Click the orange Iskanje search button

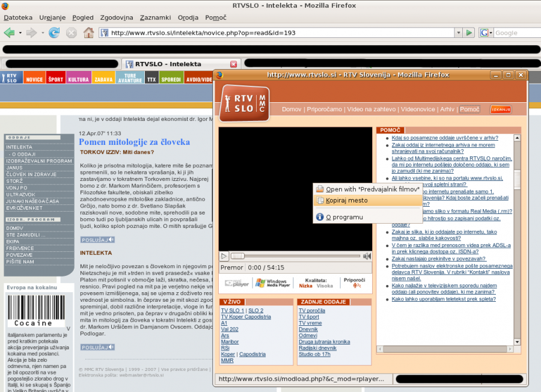pyautogui.click(x=501, y=109)
